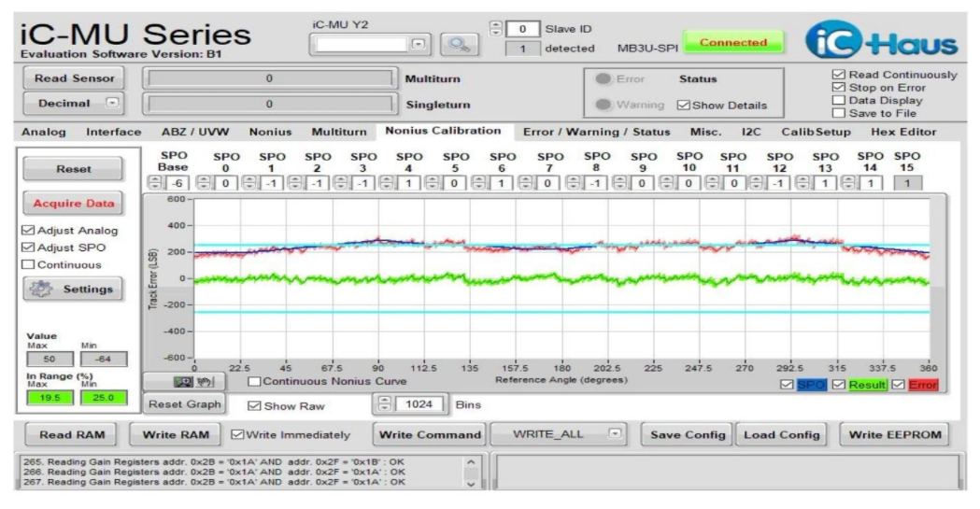Open the WRITE_ALL command dropdown
980x509 pixels.
(615, 434)
